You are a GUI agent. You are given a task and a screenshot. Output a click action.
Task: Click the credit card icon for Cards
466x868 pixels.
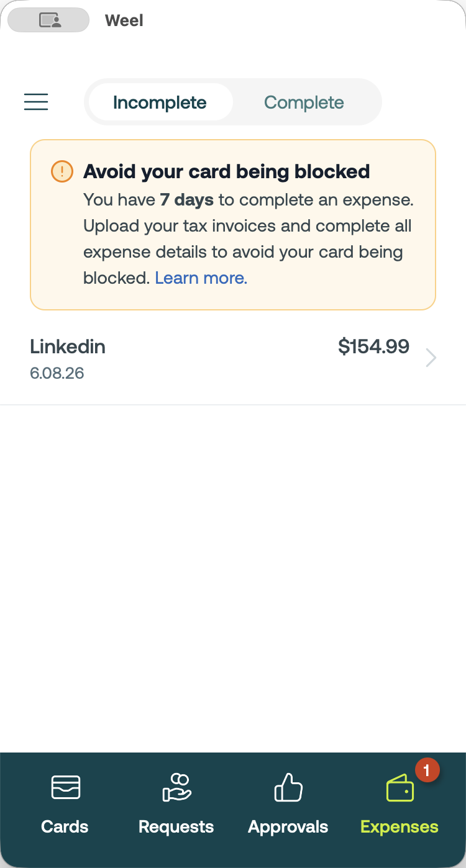tap(65, 787)
